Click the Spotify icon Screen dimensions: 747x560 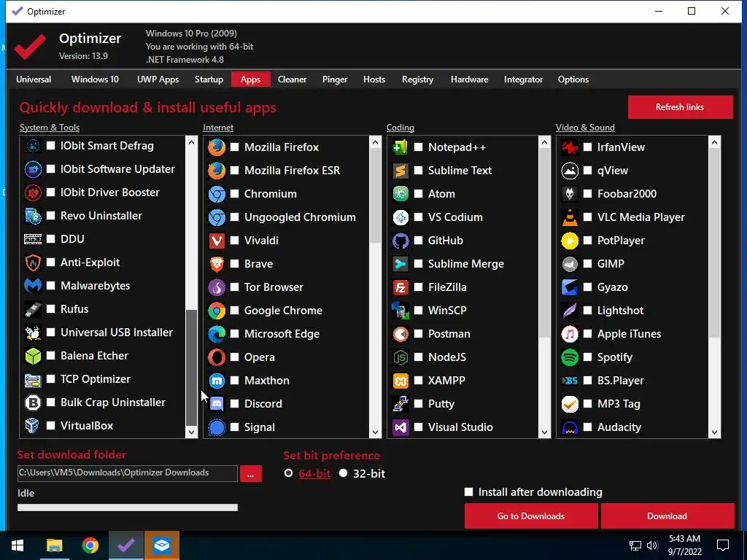click(570, 357)
